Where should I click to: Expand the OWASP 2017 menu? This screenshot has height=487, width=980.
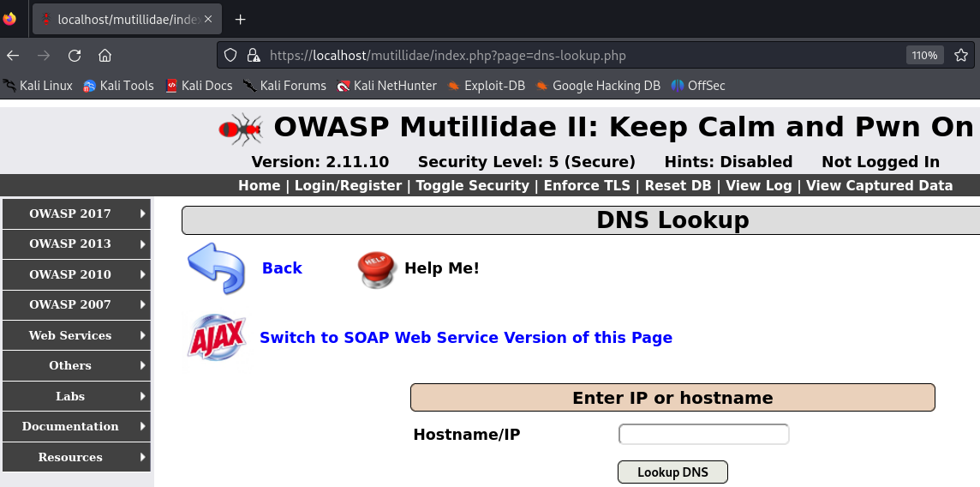76,213
